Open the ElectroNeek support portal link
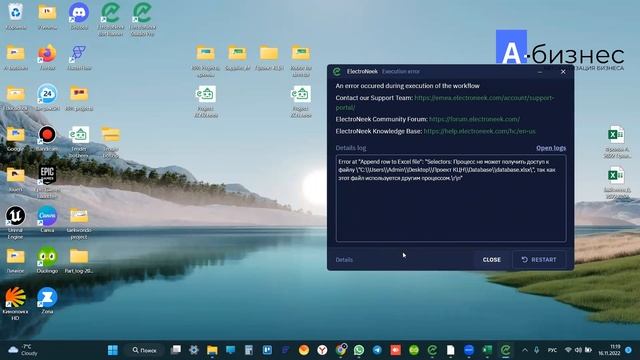The image size is (640, 360). tap(445, 102)
